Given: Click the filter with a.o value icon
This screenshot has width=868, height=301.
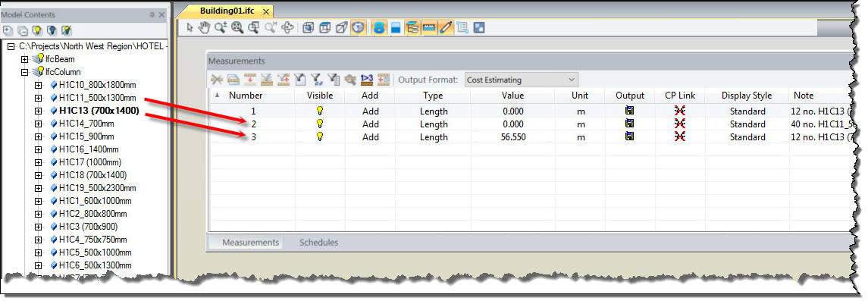Looking at the screenshot, I should click(316, 80).
